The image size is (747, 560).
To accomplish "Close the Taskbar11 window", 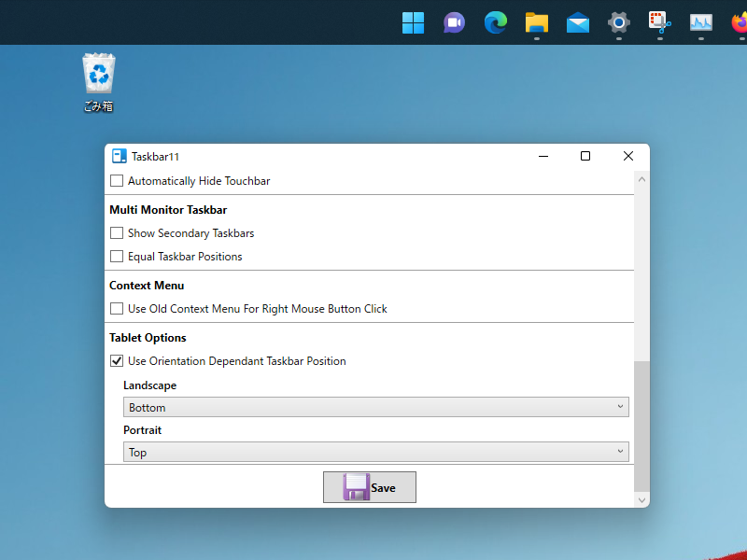I will click(628, 156).
